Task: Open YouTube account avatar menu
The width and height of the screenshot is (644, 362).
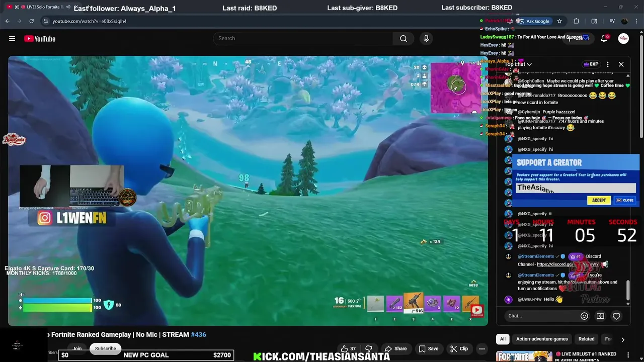Action: click(623, 39)
